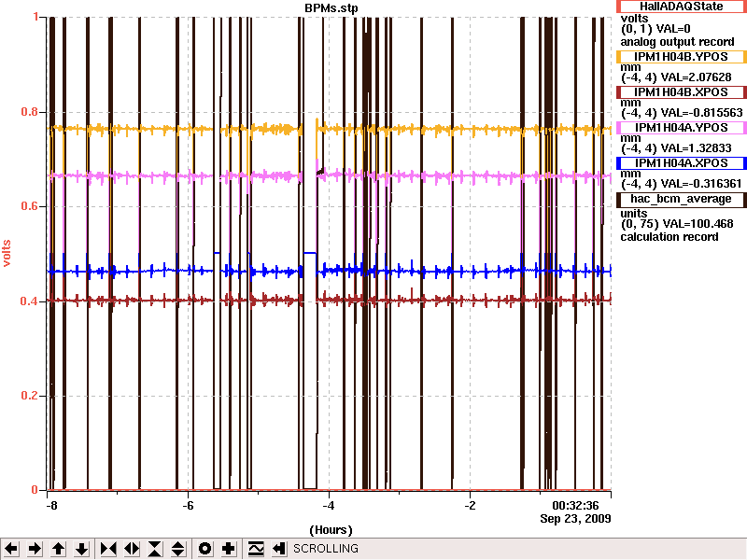This screenshot has height=560, width=747.
Task: Click the SCROLLING status text in the toolbar
Action: coord(326,549)
